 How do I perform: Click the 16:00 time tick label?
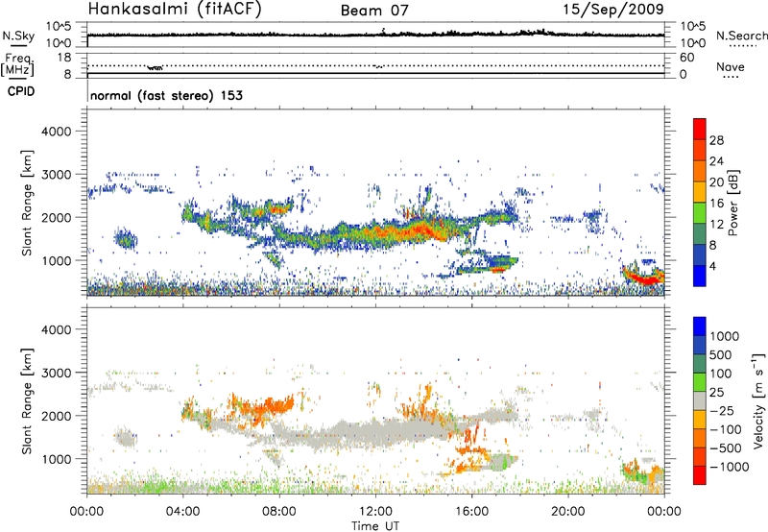(x=471, y=512)
